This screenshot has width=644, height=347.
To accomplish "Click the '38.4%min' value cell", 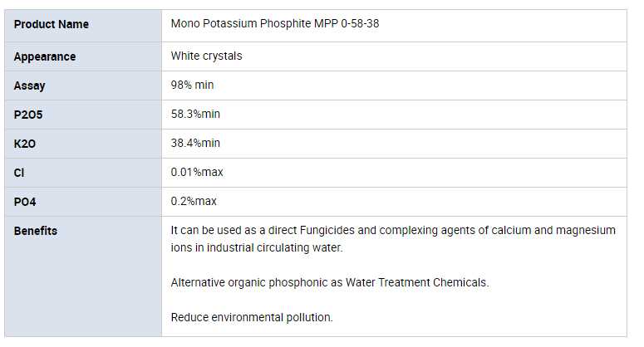I will pyautogui.click(x=196, y=144).
